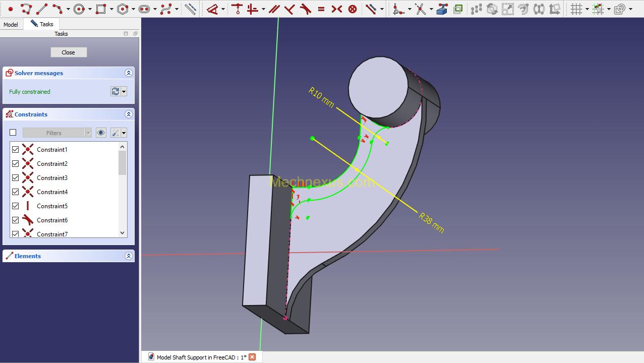Choose the Polyline sketch tool
The image size is (644, 363).
[26, 9]
